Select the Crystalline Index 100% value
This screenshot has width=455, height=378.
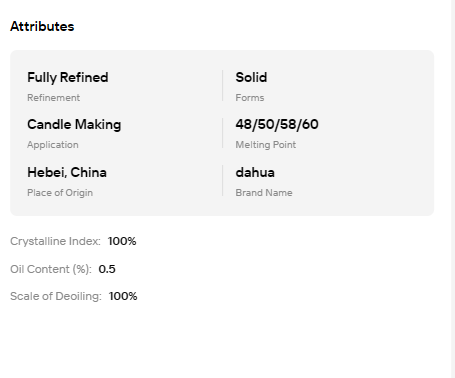pos(122,241)
